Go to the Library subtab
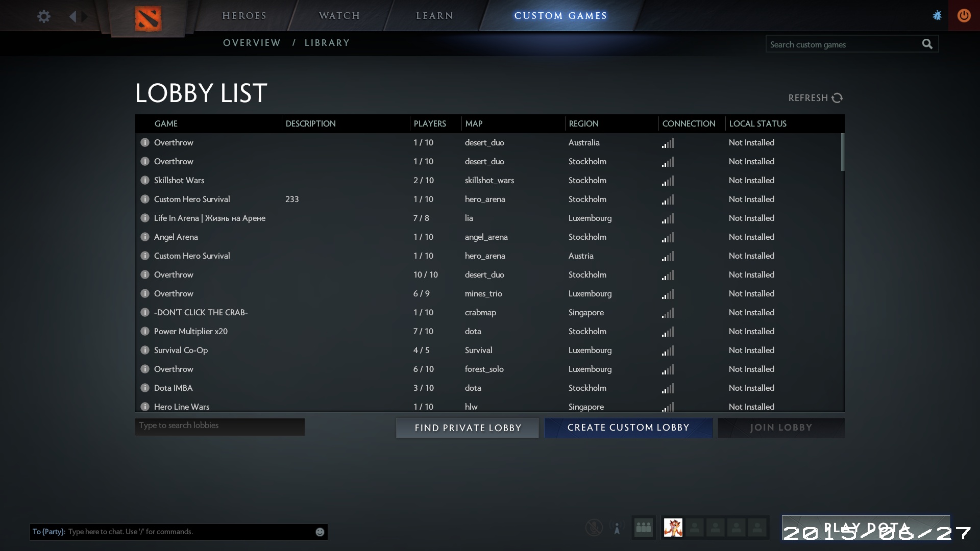The image size is (980, 551). point(327,43)
